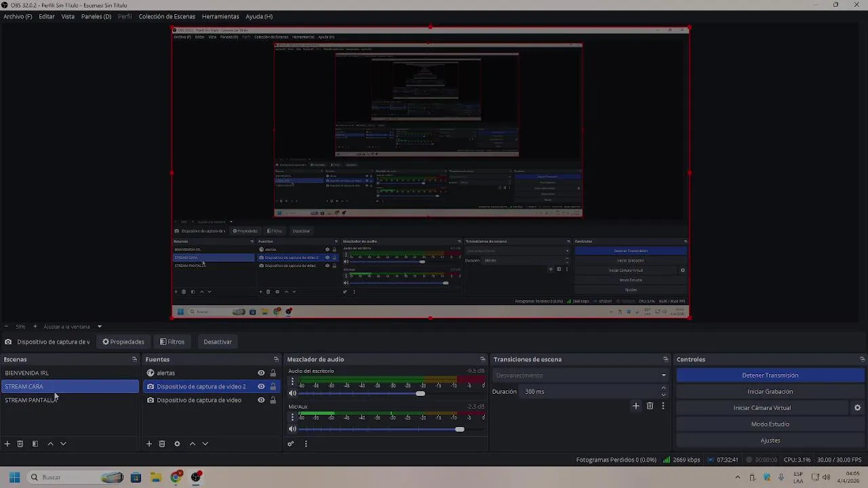
Task: Open transition properties three-dots menu
Action: pyautogui.click(x=663, y=406)
